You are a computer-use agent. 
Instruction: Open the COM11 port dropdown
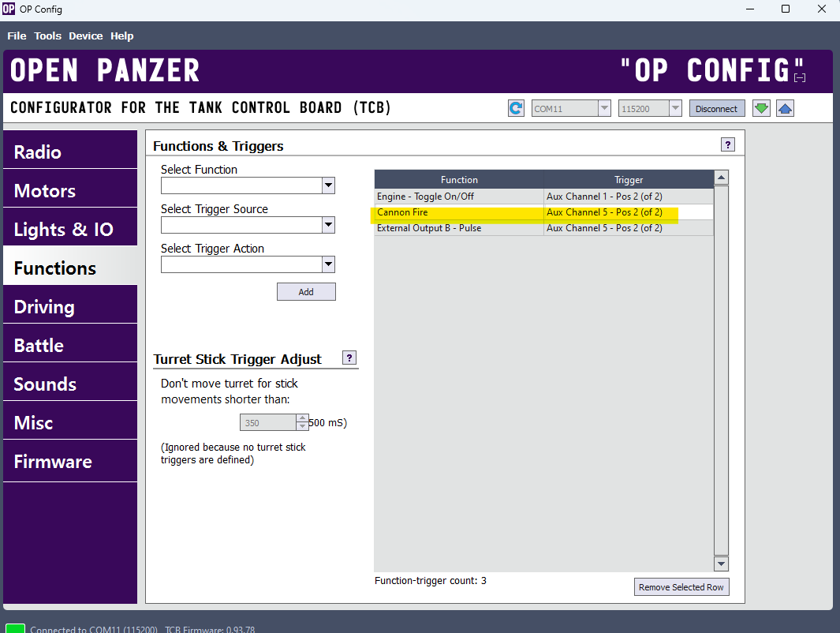click(x=604, y=108)
